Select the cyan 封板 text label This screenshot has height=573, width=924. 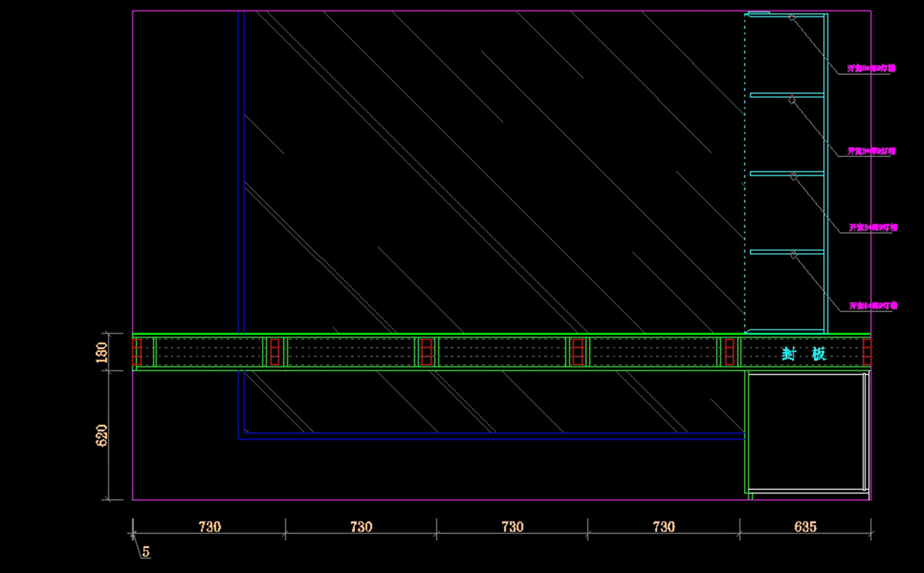tap(804, 354)
